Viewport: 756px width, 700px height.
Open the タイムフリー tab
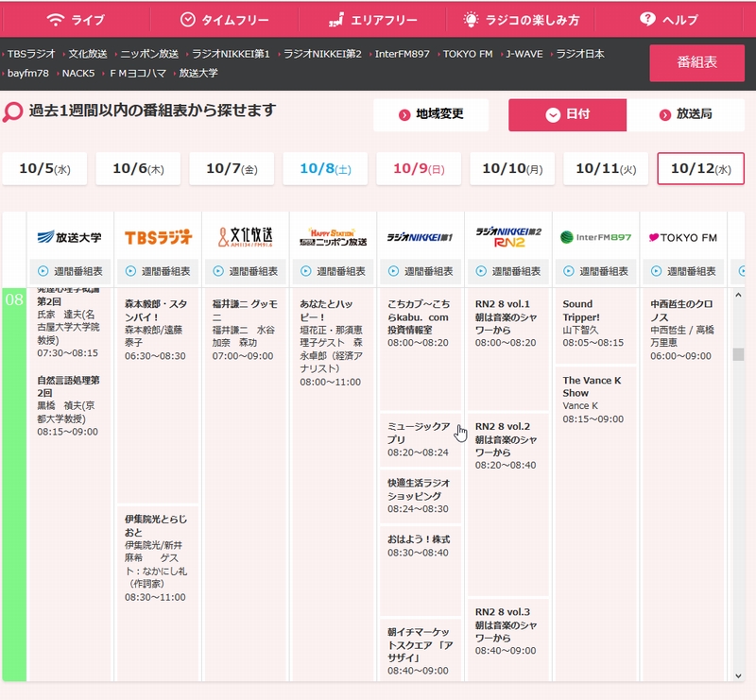[x=224, y=20]
